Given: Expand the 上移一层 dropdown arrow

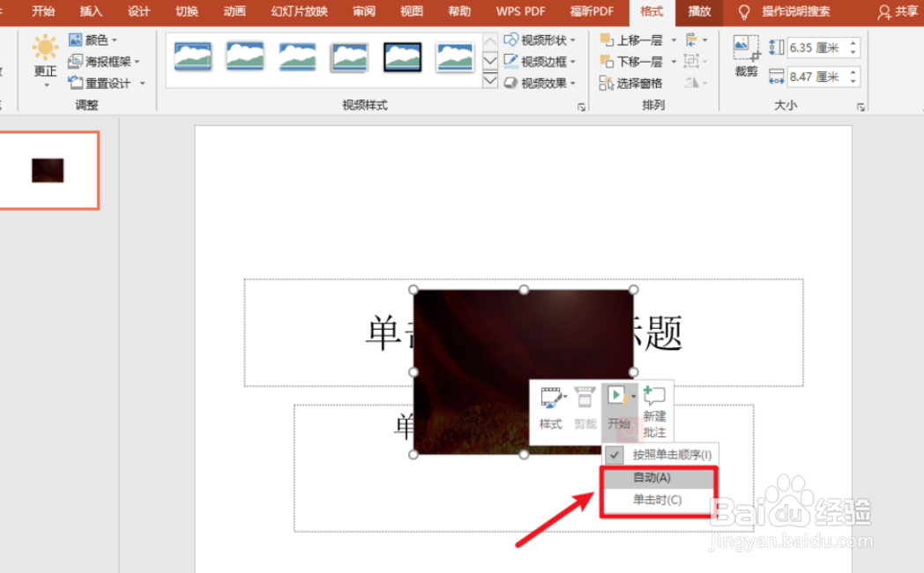Looking at the screenshot, I should point(674,40).
